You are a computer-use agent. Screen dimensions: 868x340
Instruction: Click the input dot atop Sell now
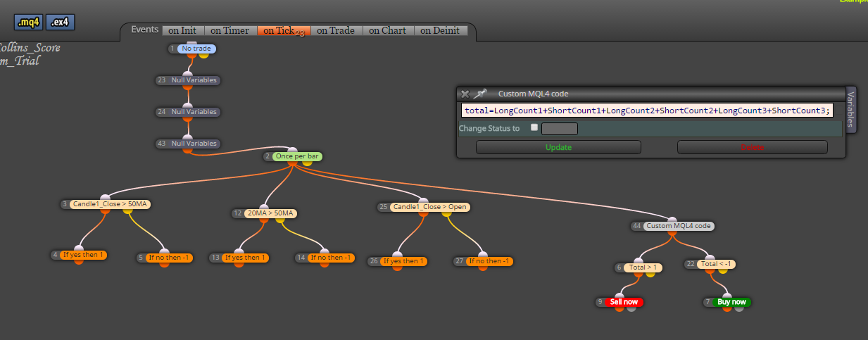[620, 296]
